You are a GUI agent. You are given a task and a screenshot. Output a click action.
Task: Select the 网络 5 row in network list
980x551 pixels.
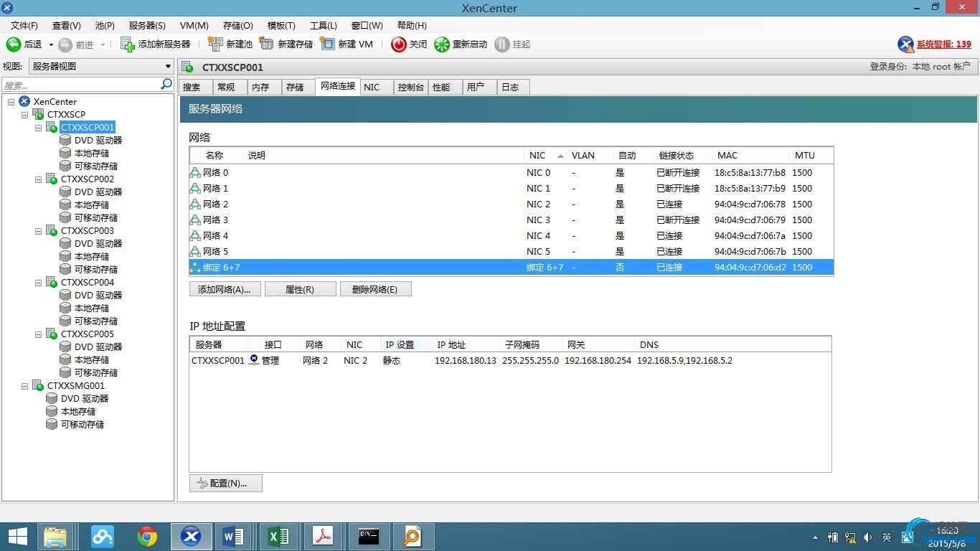click(x=511, y=252)
